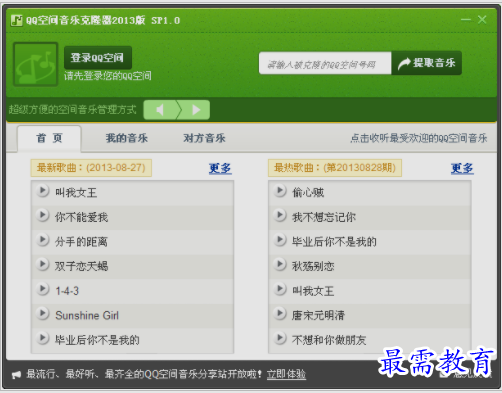This screenshot has width=502, height=393.
Task: Select song title 我不想忘记你
Action: click(324, 217)
